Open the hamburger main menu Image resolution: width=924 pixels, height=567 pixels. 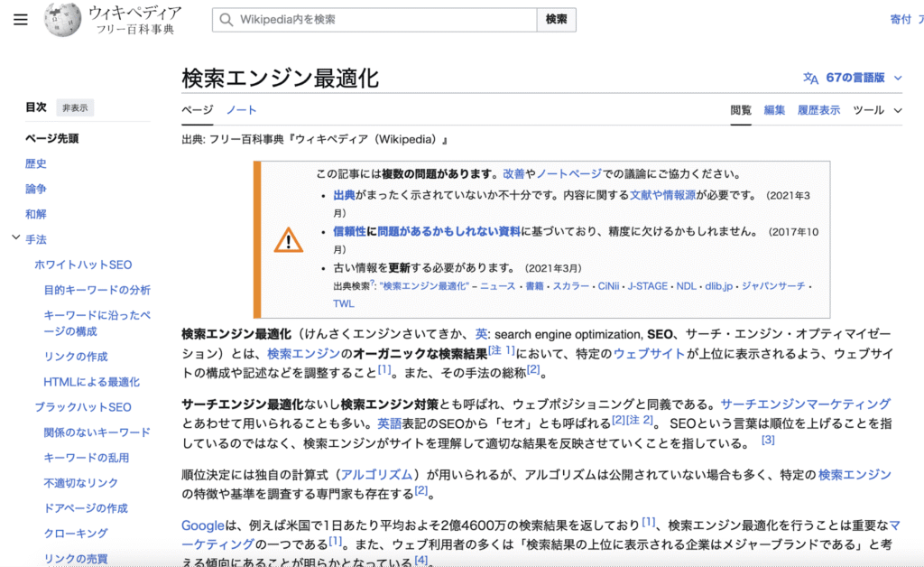tap(21, 20)
